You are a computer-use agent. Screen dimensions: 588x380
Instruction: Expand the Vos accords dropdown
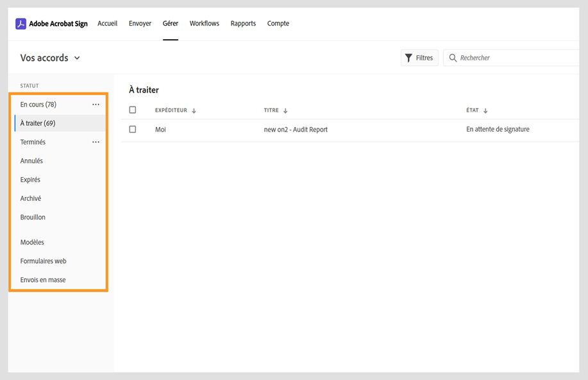click(77, 58)
